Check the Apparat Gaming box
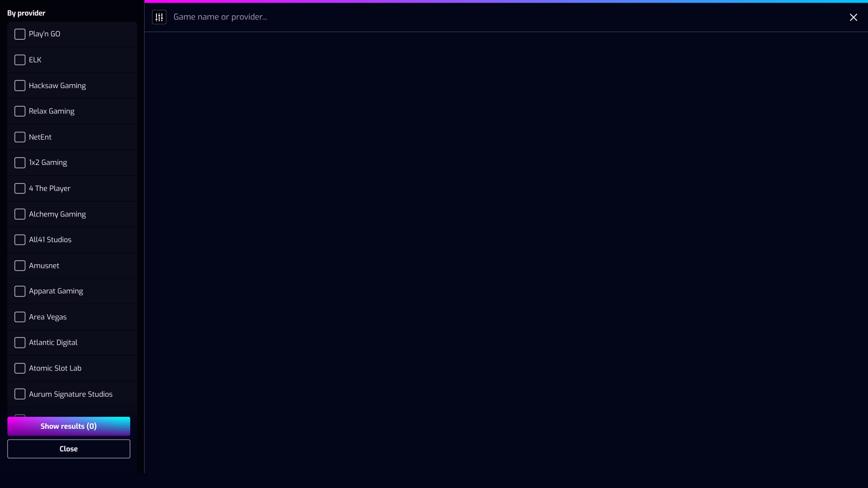Screen dimensions: 868x488 pos(20,291)
